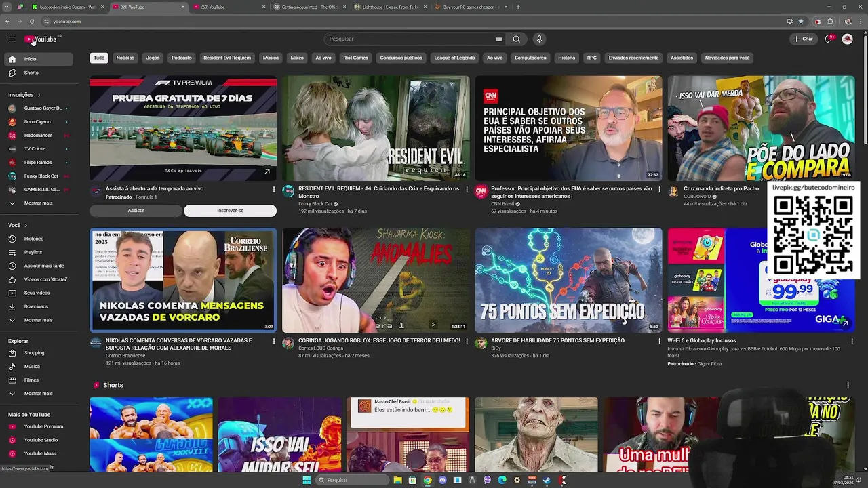The image size is (868, 488).
Task: Expand the Inscrições section chevron
Action: tap(39, 96)
